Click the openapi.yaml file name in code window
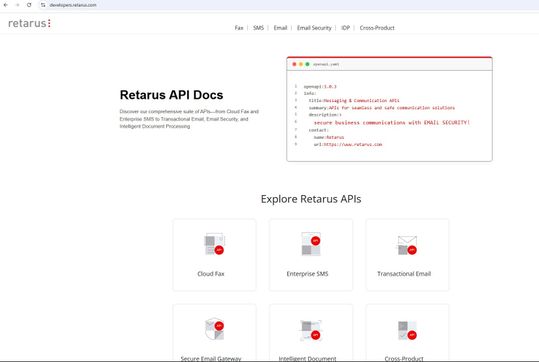 coord(326,64)
